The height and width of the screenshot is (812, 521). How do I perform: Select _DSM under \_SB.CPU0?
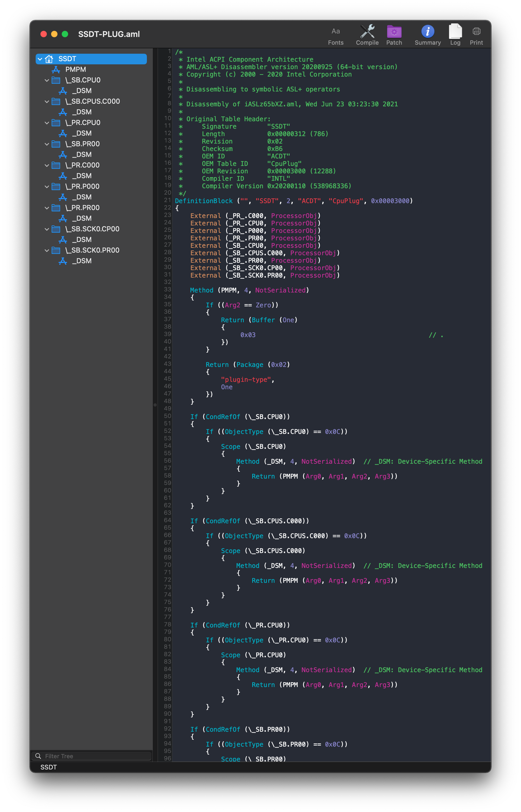pos(81,91)
